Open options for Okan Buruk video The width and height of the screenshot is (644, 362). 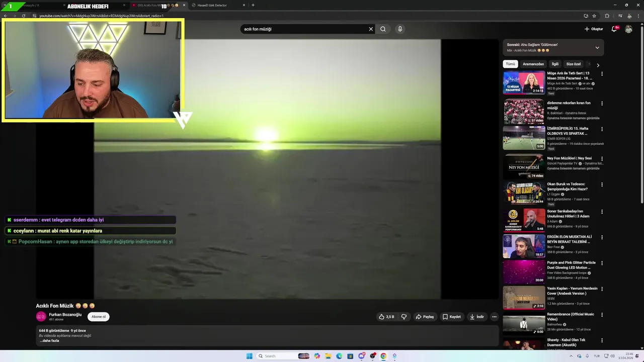(602, 185)
